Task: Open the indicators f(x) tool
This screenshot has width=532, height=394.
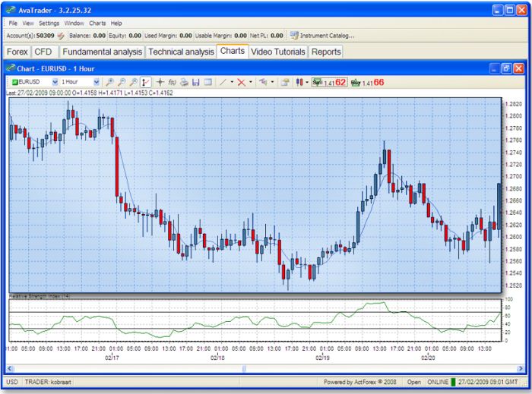Action: [172, 82]
